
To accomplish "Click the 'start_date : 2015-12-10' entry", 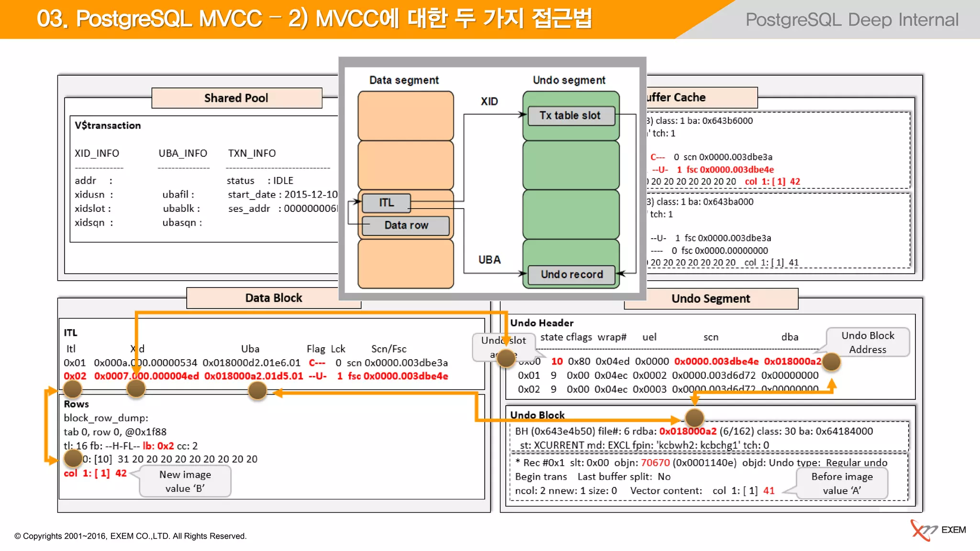I will point(282,194).
